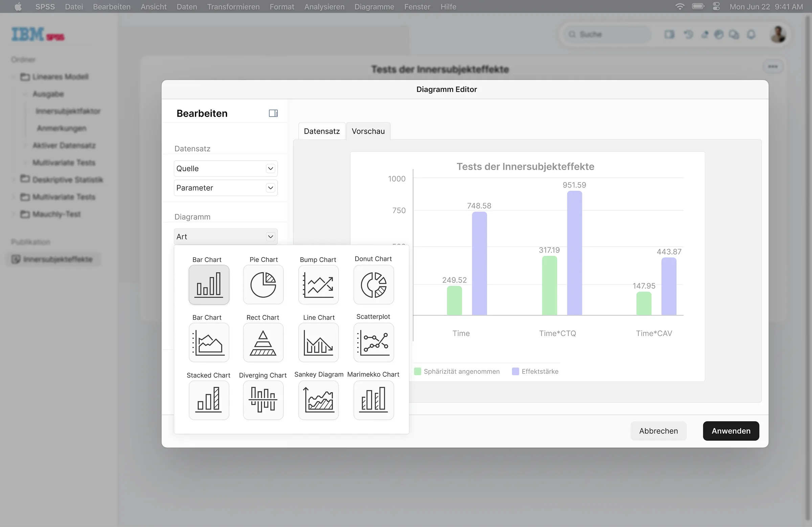Select the Rect Chart pyramid icon

pyautogui.click(x=263, y=342)
